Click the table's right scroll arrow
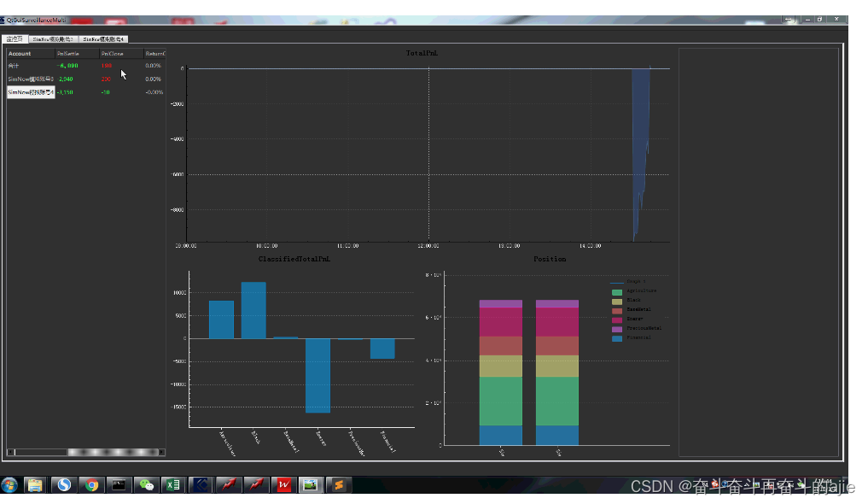 [161, 452]
